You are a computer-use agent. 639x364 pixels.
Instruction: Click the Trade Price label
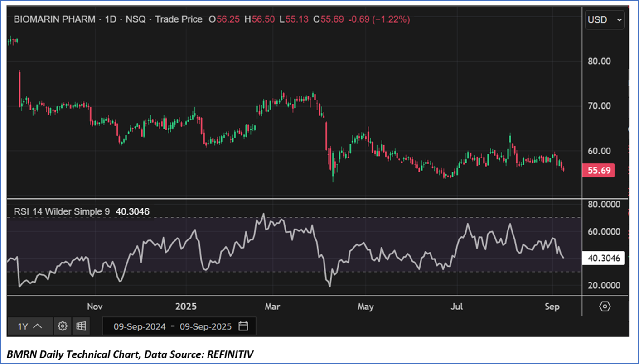coord(179,19)
